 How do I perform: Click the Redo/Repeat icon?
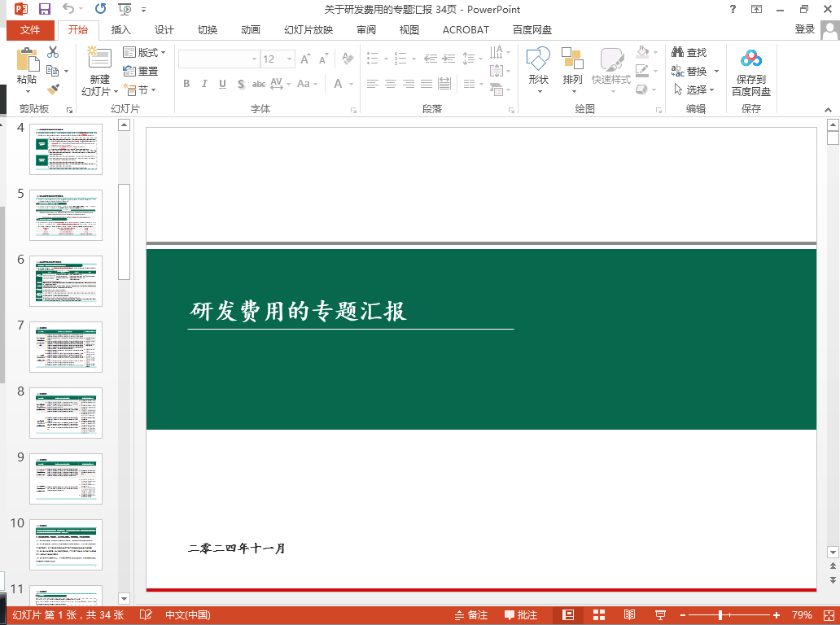pyautogui.click(x=100, y=9)
